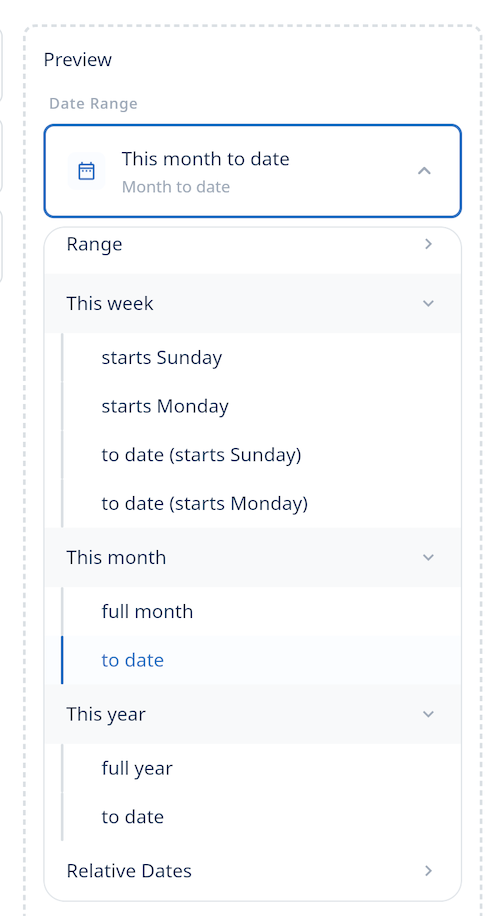Screen dimensions: 500x916
Task: Choose to date (starts Monday) option
Action: (261, 503)
